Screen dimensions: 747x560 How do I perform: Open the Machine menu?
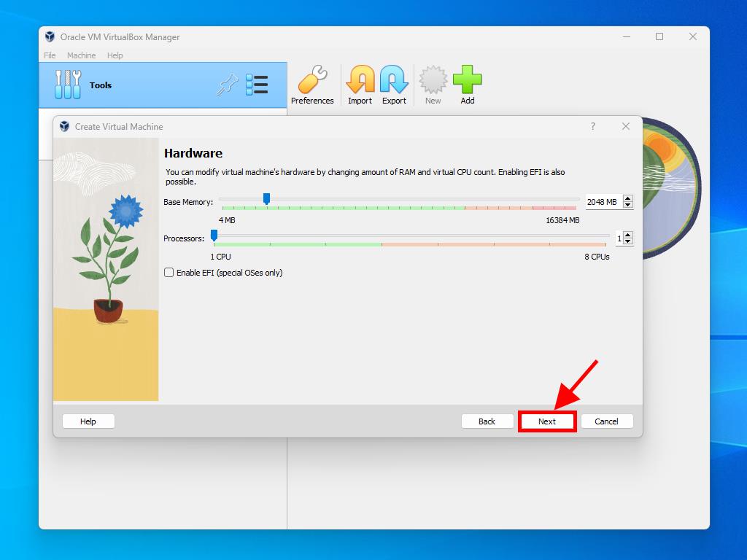pyautogui.click(x=81, y=55)
